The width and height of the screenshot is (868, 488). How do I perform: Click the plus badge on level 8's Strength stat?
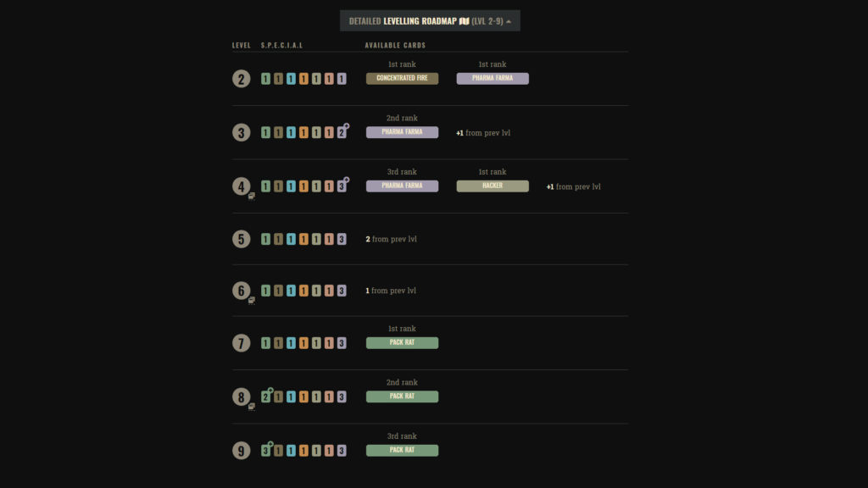[270, 390]
